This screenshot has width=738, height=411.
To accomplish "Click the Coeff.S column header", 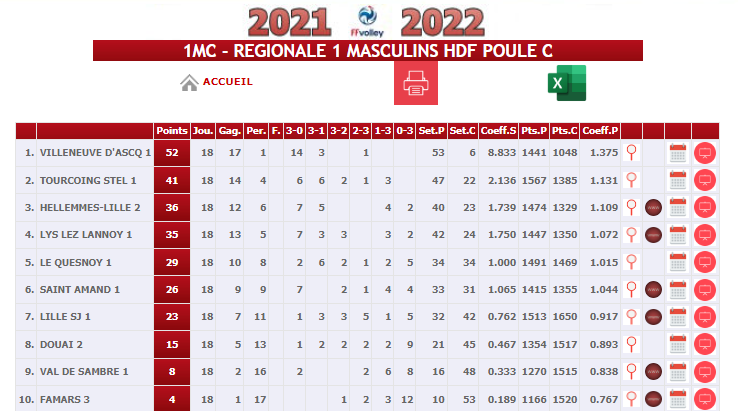I will click(498, 131).
